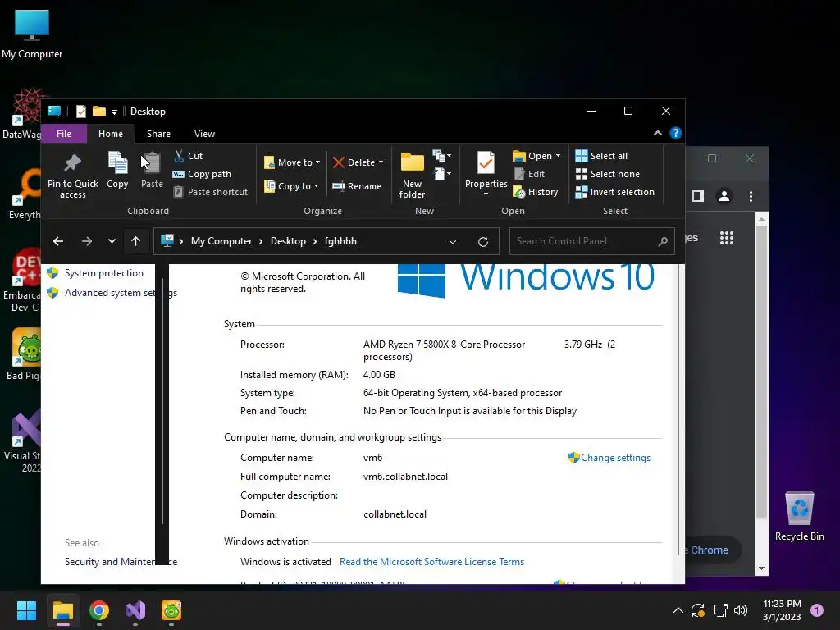Click Desktop in the address path
This screenshot has width=840, height=630.
coord(288,241)
